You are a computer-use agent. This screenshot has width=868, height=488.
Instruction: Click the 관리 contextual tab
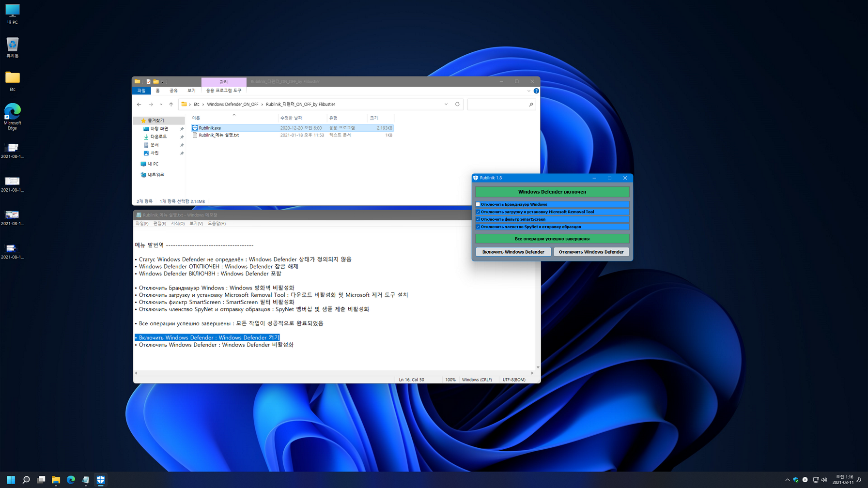click(x=224, y=82)
